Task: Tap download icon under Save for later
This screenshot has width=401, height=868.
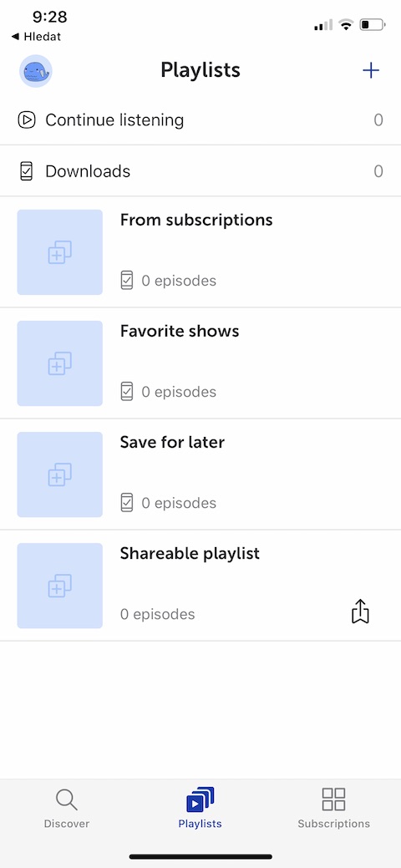Action: (127, 503)
